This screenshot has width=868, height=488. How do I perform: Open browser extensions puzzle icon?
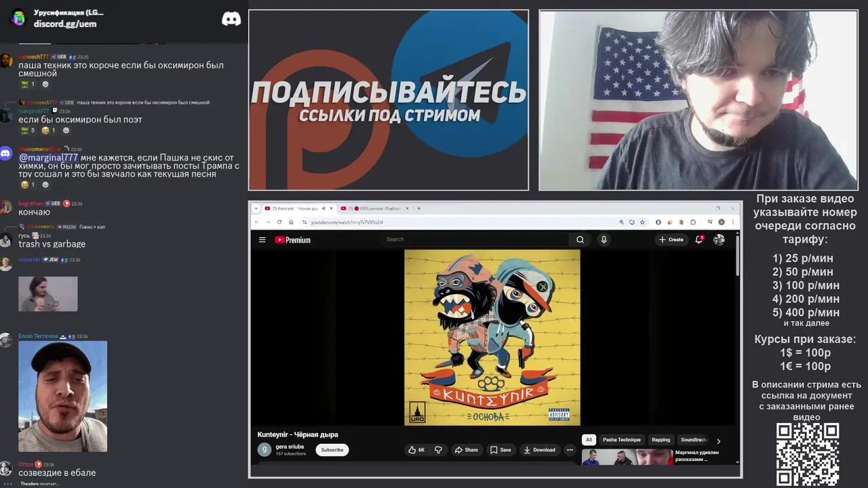click(x=692, y=222)
